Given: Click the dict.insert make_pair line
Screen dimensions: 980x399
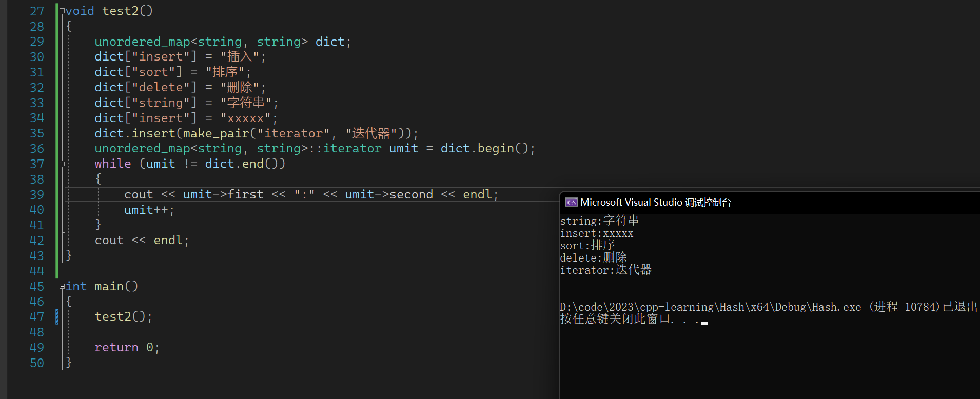Looking at the screenshot, I should point(257,133).
